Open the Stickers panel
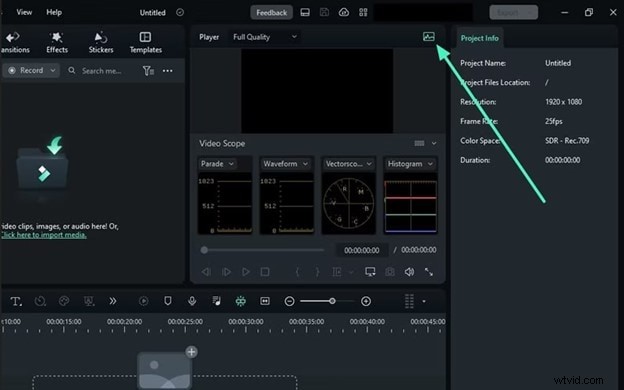624x390 pixels. [101, 42]
